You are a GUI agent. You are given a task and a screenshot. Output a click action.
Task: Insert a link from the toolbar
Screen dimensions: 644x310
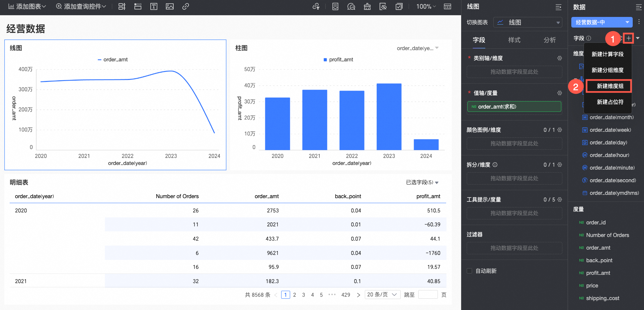(186, 6)
